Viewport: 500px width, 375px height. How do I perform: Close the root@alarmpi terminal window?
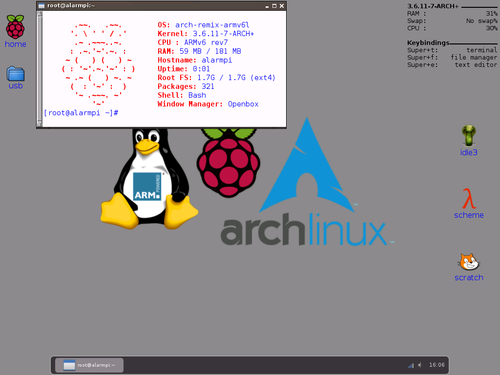tap(282, 6)
